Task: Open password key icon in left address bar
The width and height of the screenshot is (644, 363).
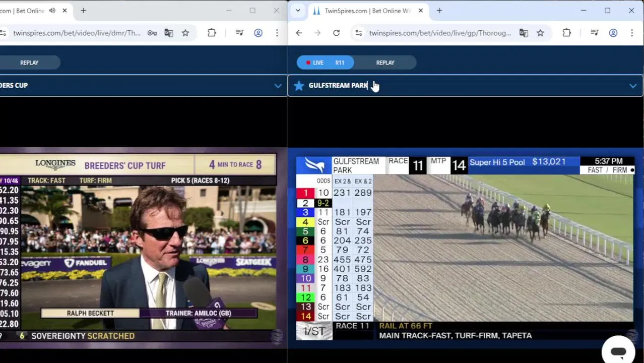Action: (x=152, y=33)
